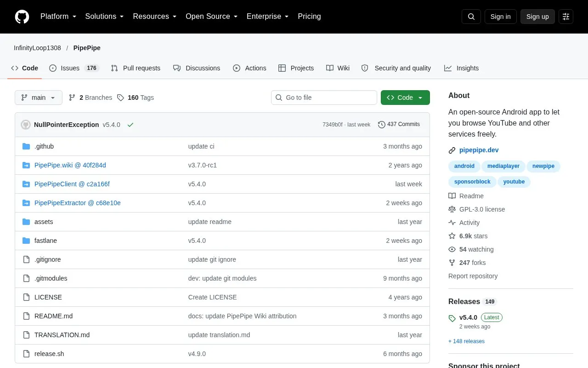Viewport: 588px width, 368px height.
Task: Click the Readme book icon
Action: pyautogui.click(x=452, y=196)
